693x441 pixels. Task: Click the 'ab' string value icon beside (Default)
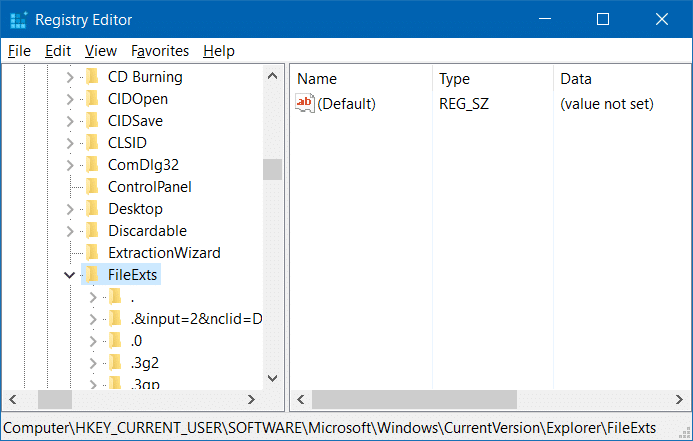tap(305, 103)
